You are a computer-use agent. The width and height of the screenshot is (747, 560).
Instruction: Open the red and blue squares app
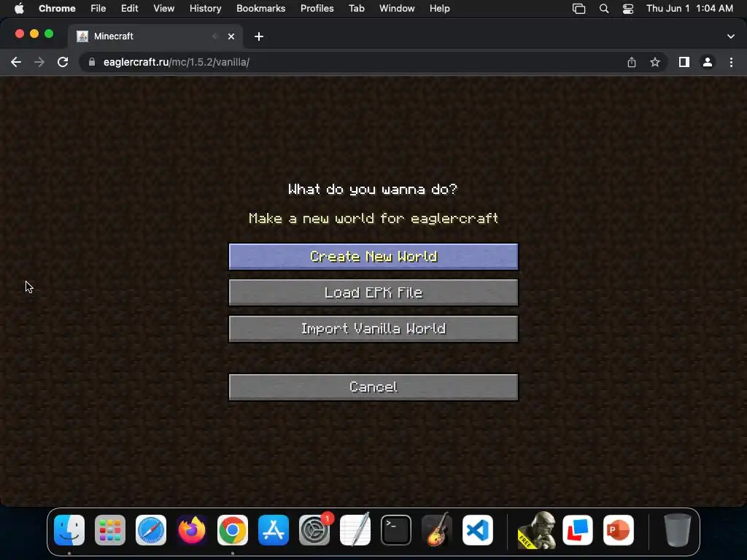point(578,530)
